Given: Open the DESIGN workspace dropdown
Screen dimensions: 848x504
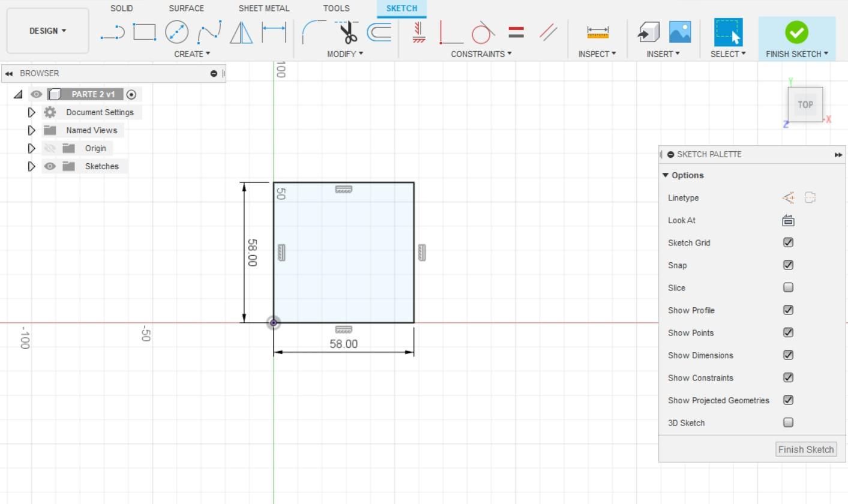Looking at the screenshot, I should [48, 31].
